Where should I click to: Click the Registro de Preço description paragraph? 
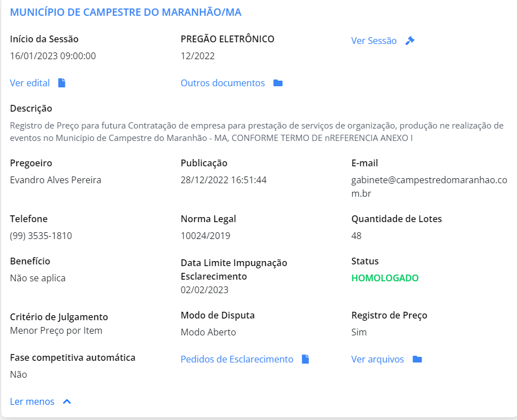pyautogui.click(x=256, y=131)
